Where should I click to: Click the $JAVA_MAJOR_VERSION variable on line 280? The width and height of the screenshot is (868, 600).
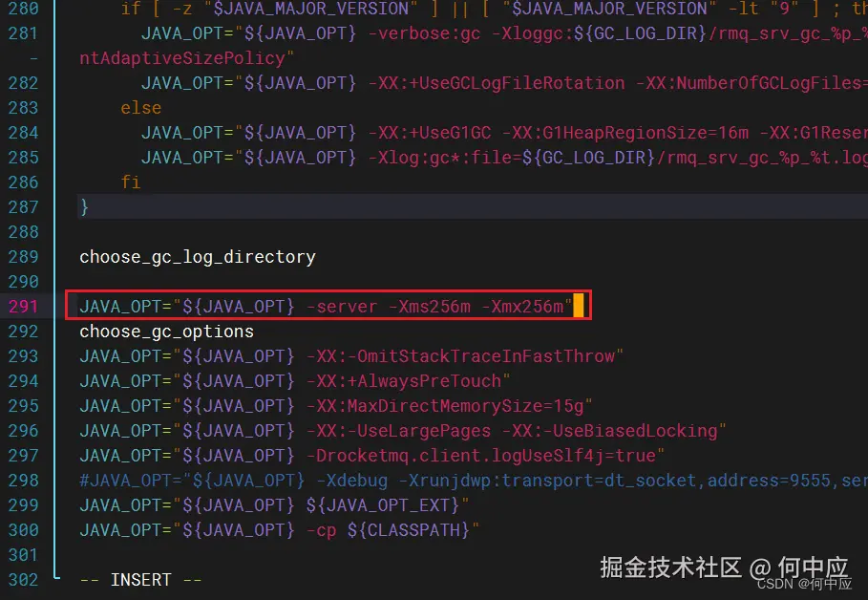point(309,9)
